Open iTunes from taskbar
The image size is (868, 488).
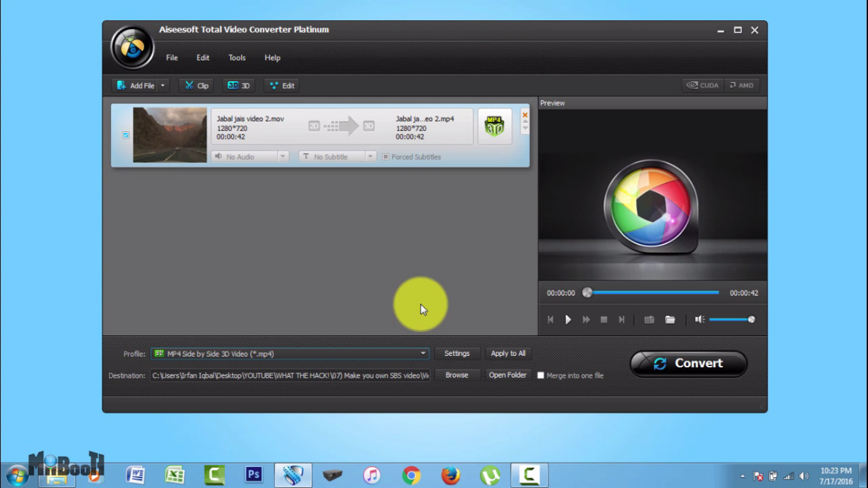point(372,475)
